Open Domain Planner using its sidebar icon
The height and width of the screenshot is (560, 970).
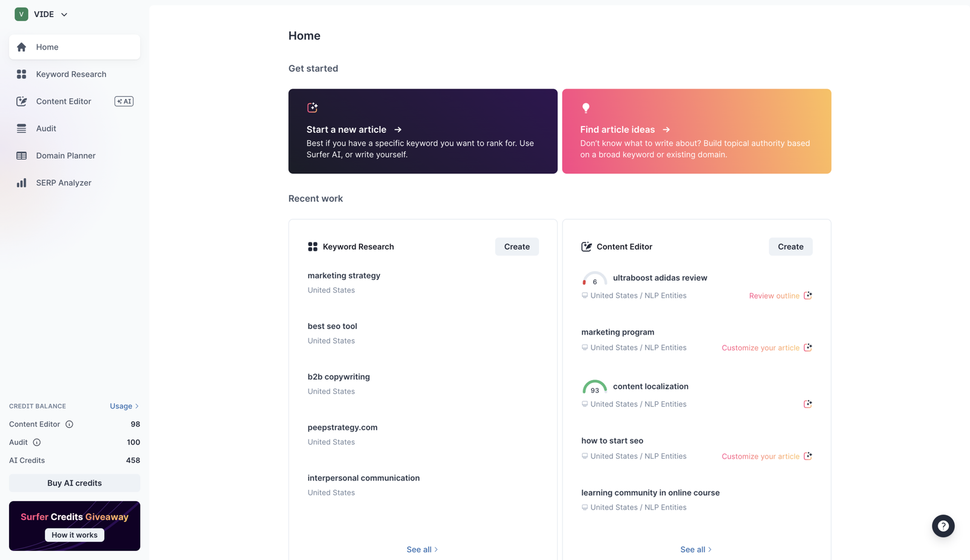21,155
